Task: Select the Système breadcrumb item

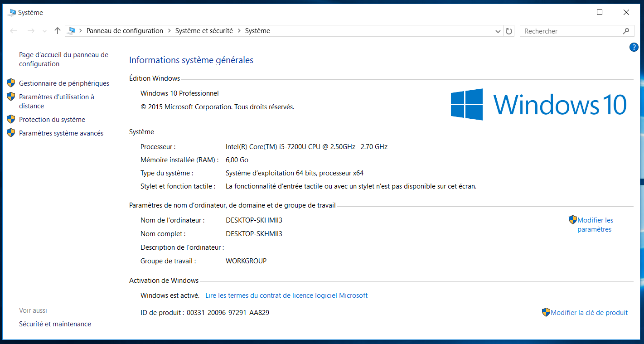Action: click(257, 31)
